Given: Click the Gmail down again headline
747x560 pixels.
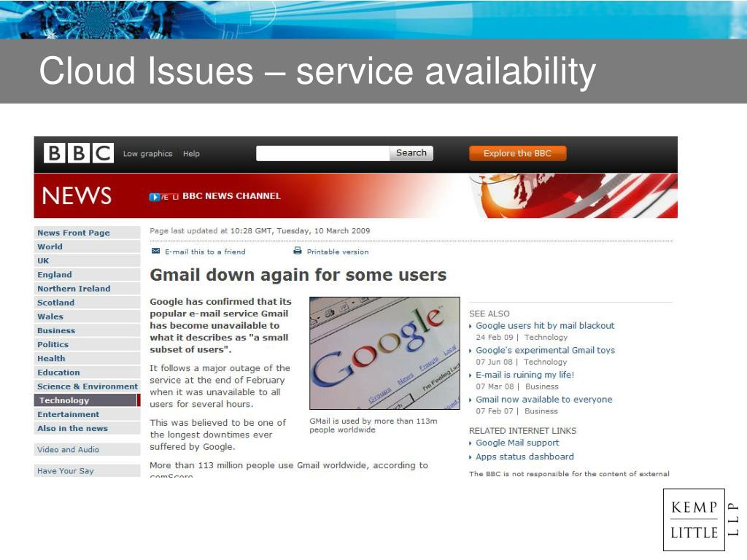Looking at the screenshot, I should [298, 275].
